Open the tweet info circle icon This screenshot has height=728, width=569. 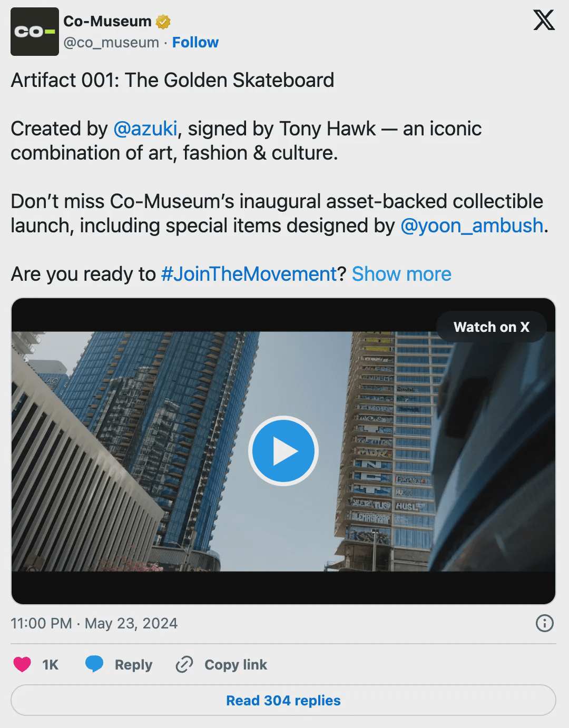pos(544,624)
